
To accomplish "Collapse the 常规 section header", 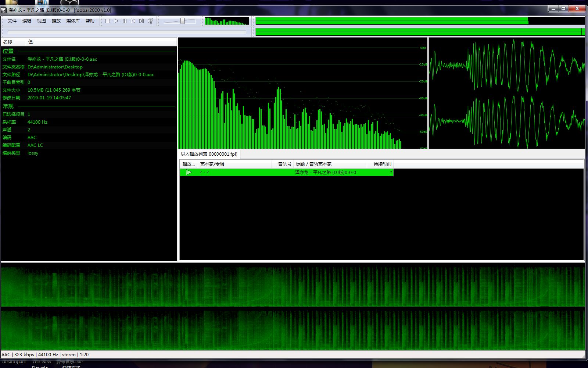I will pyautogui.click(x=89, y=106).
